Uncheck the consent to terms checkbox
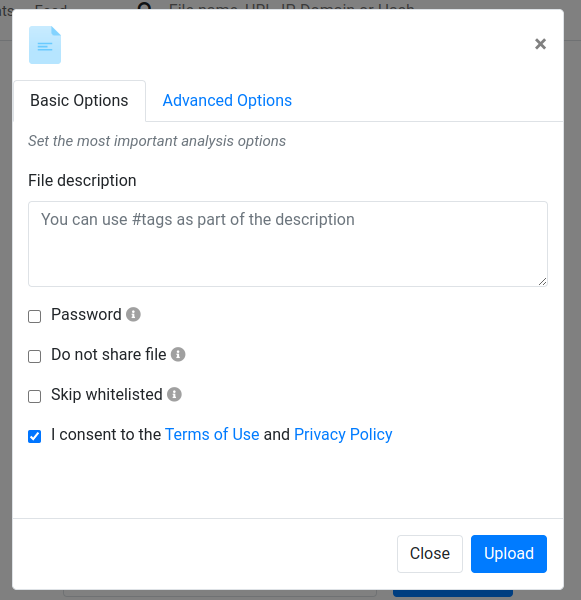The image size is (581, 600). tap(34, 436)
